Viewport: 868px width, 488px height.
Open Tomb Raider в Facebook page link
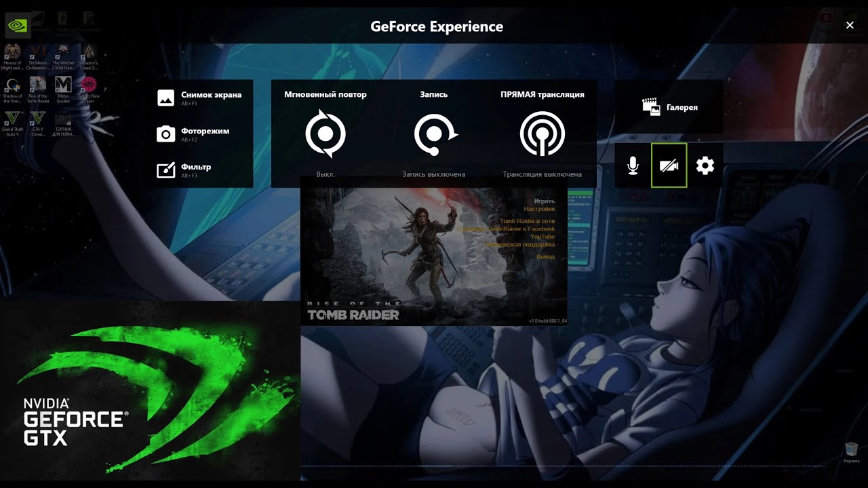pyautogui.click(x=507, y=229)
